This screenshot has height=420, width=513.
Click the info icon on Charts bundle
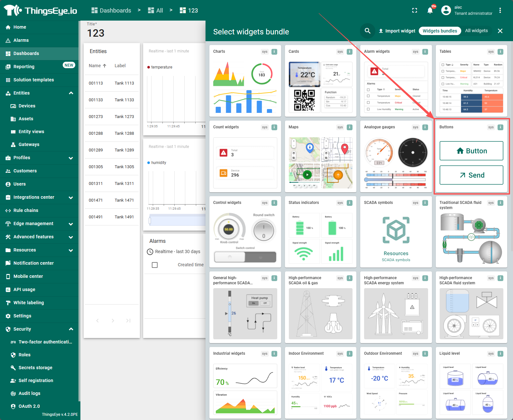click(x=274, y=51)
